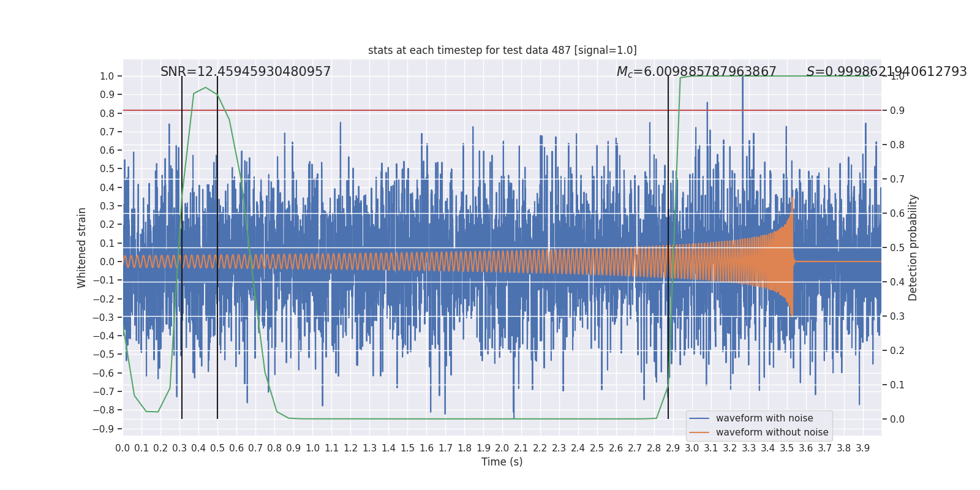Click the orange line swatch in legend

(x=699, y=432)
